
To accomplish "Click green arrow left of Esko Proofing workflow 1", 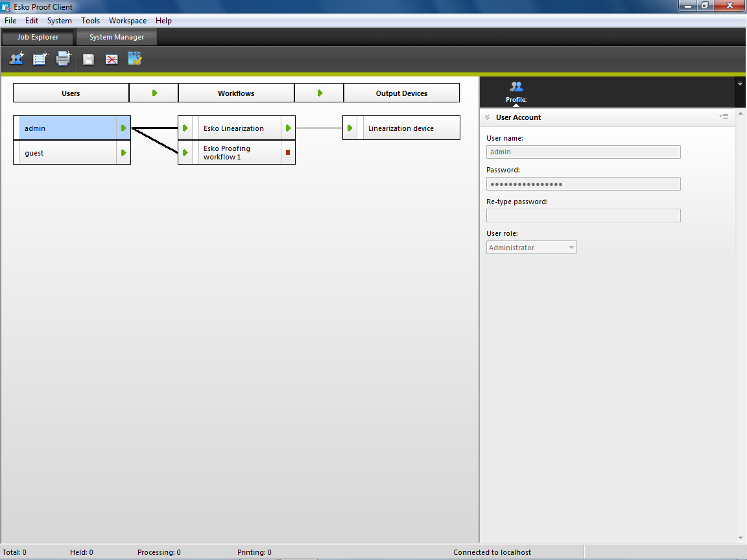I will click(185, 153).
